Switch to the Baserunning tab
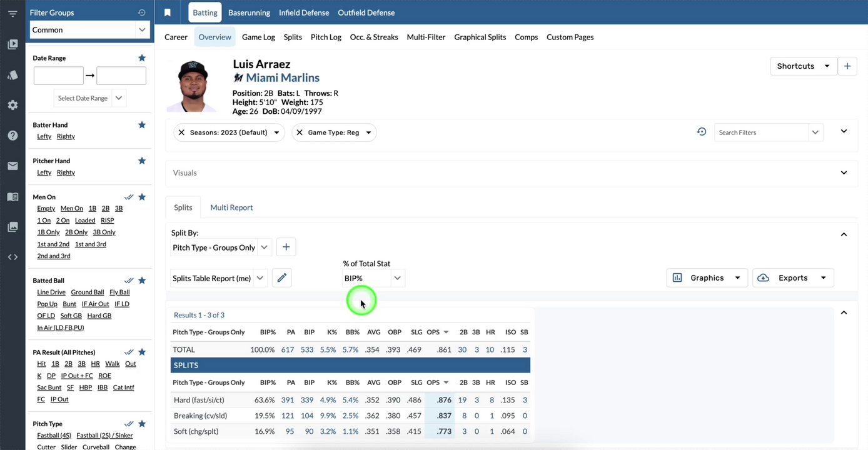The image size is (868, 450). pyautogui.click(x=249, y=12)
